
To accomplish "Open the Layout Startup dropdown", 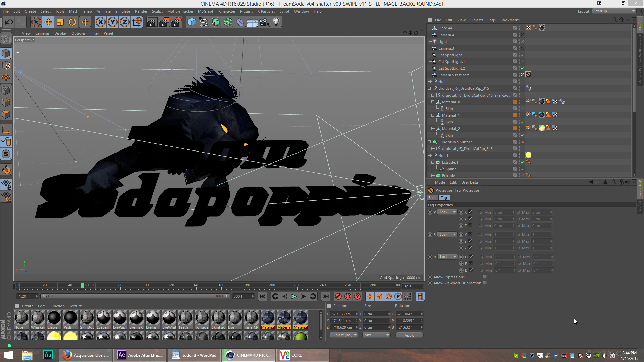I will [x=614, y=11].
